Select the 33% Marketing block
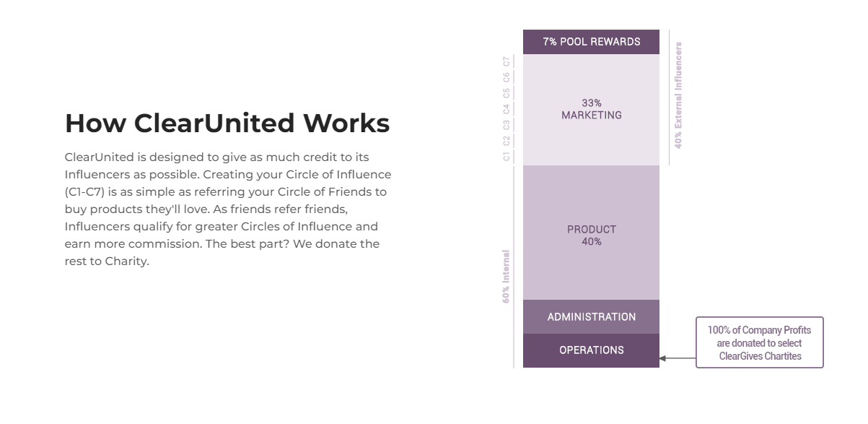Screen dimensions: 868x424 pyautogui.click(x=591, y=110)
